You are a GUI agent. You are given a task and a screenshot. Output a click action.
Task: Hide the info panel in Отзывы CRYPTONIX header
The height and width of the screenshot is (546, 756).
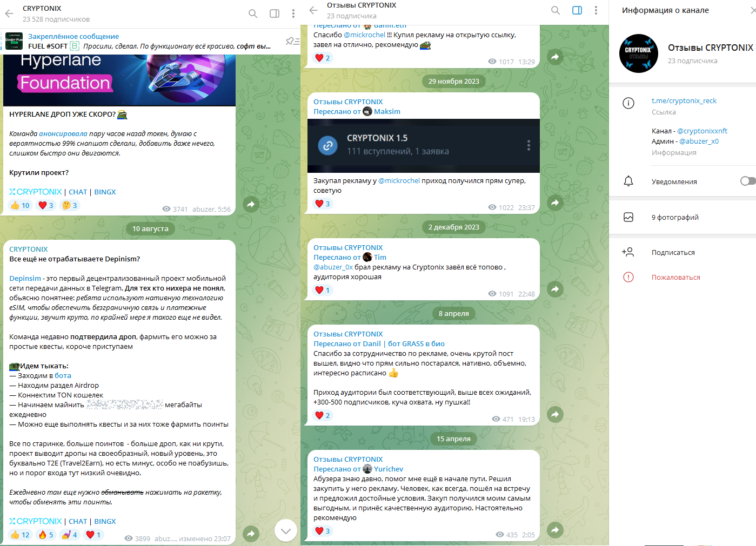[577, 10]
